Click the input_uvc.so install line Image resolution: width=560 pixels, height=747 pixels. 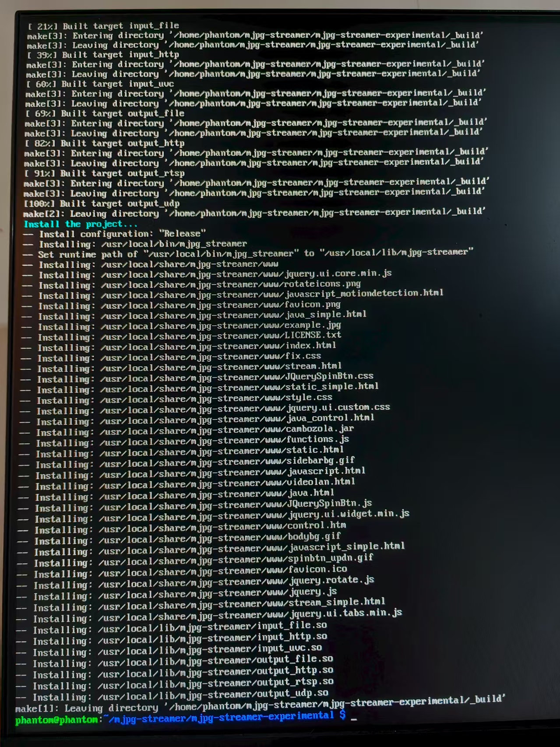coord(169,650)
